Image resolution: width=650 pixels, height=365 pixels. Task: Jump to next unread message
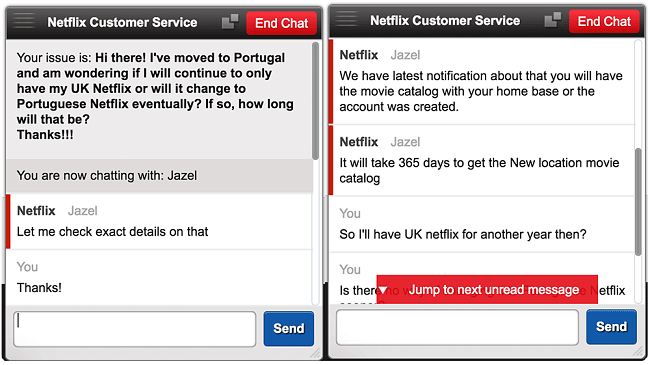(x=487, y=290)
